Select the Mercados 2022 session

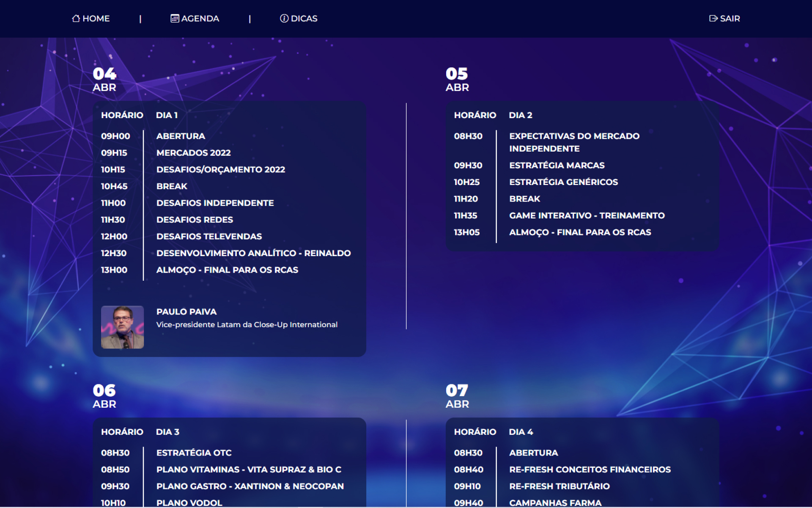193,153
